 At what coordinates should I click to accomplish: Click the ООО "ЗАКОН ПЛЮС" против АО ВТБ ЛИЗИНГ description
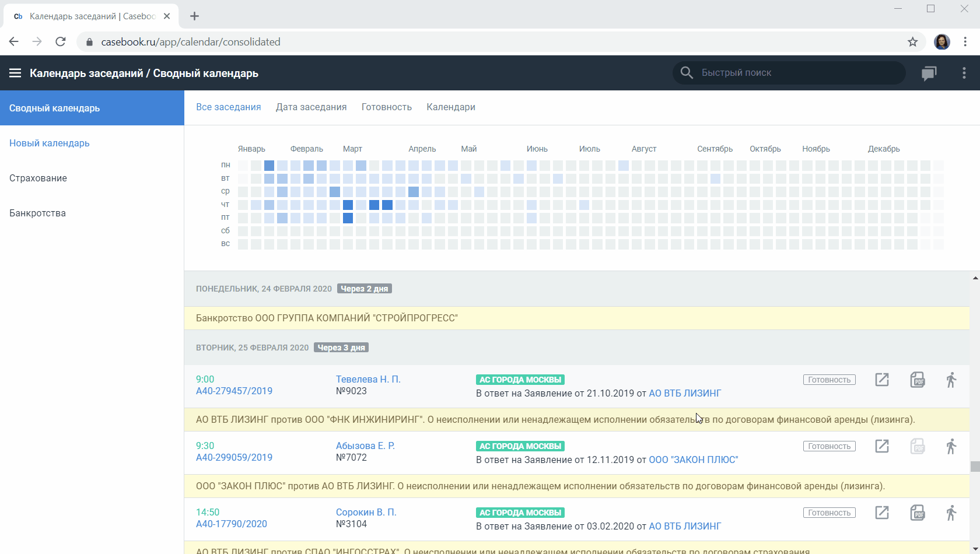click(577, 486)
